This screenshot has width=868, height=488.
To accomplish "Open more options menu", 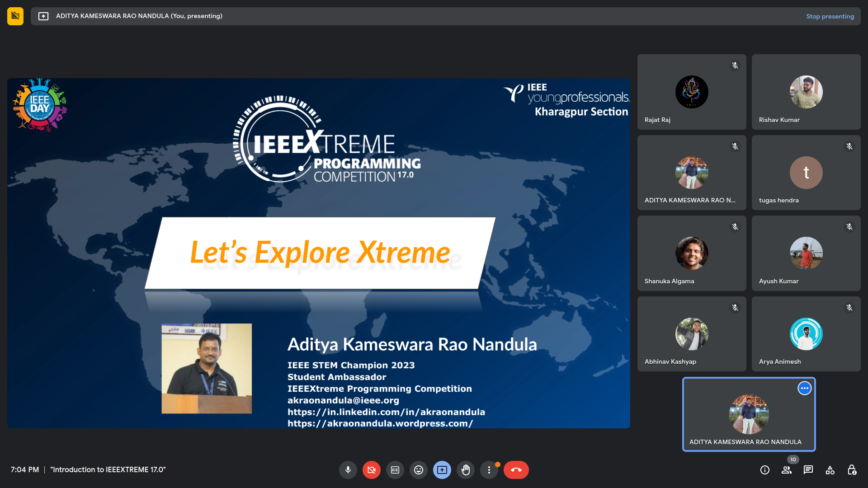I will [x=489, y=470].
